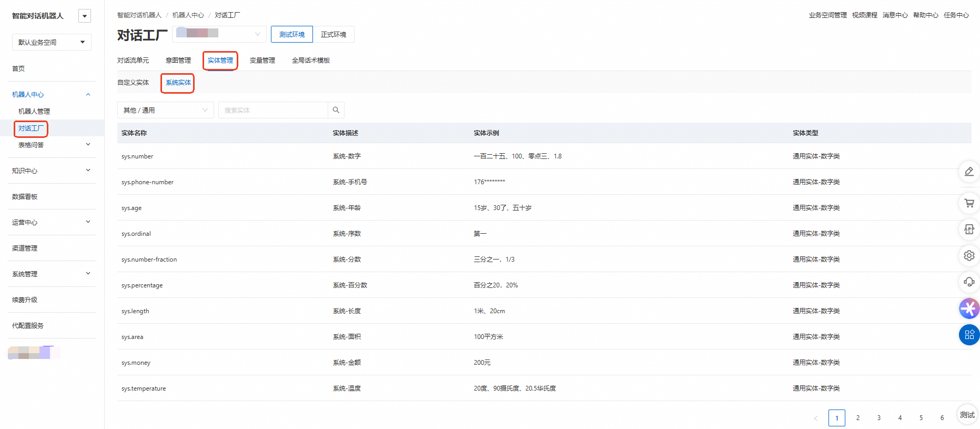
Task: Switch to 系统实体 sub-tab
Action: point(178,83)
